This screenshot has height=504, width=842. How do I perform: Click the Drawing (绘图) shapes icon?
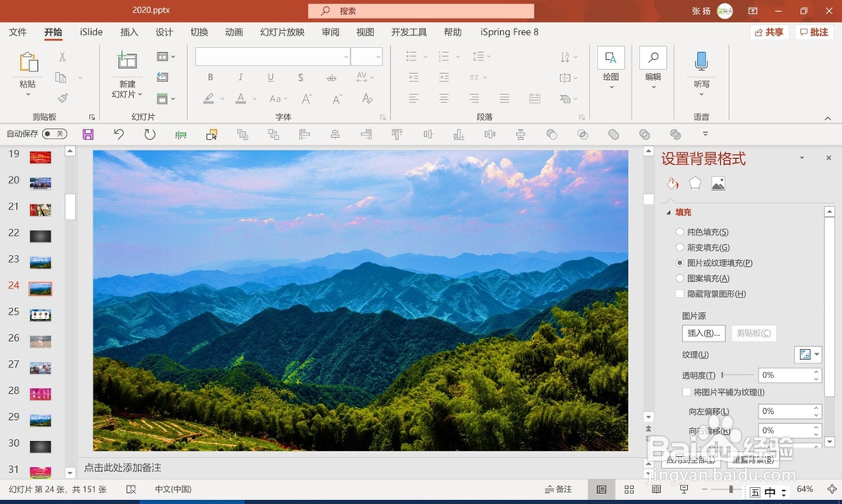point(610,58)
